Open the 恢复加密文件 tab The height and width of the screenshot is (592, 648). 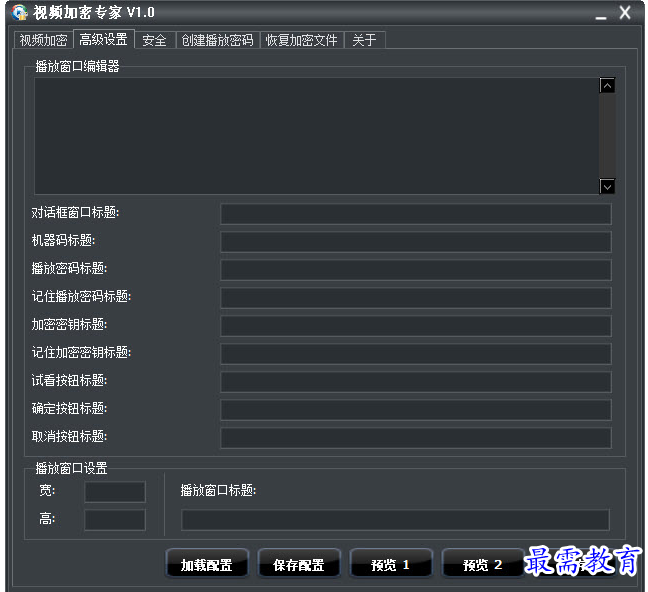302,40
